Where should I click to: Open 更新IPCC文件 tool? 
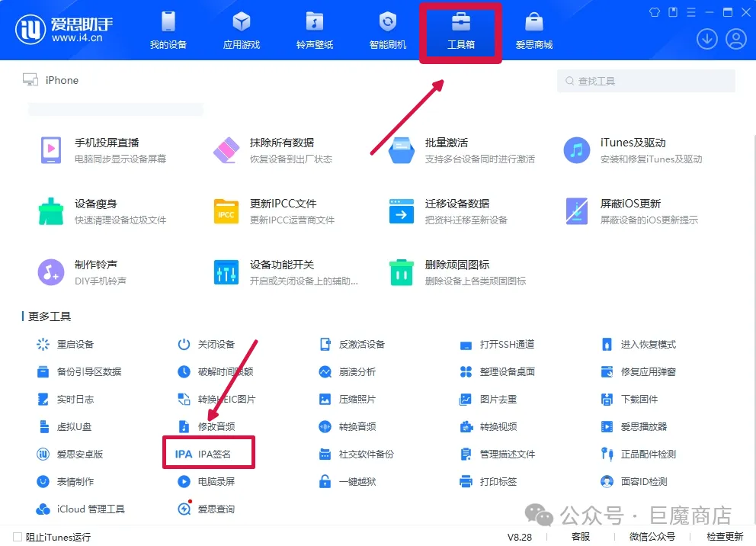pyautogui.click(x=274, y=211)
